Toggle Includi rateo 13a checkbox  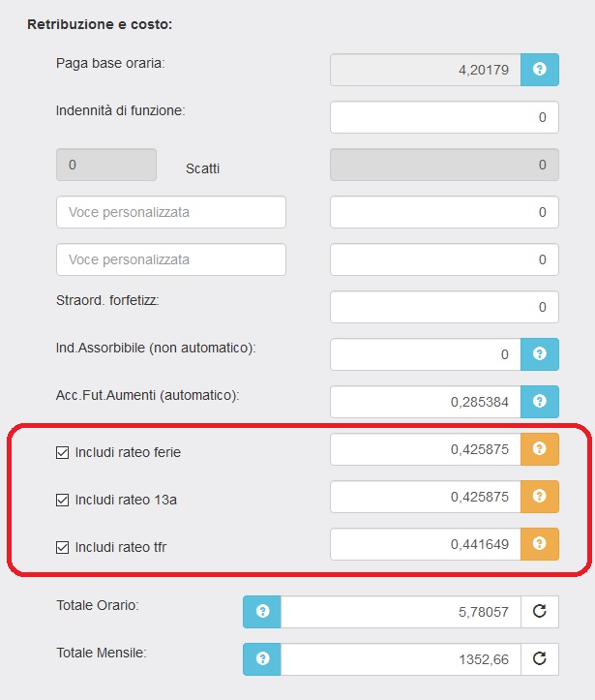[63, 501]
